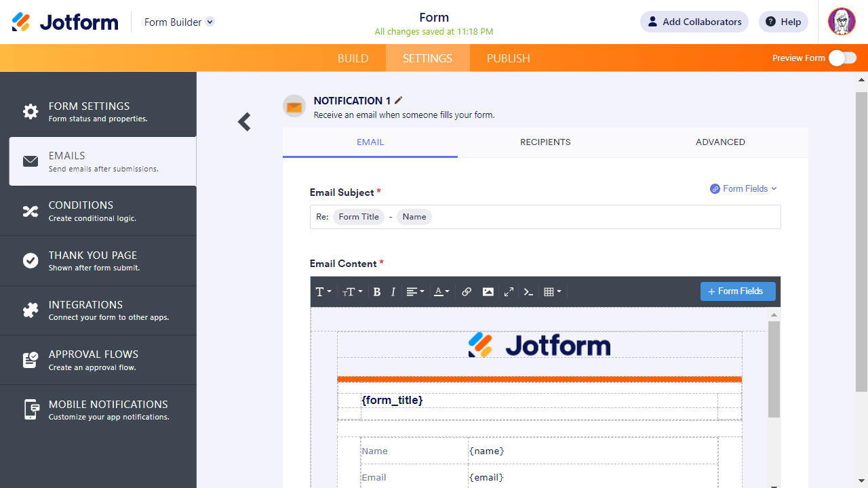Click the NOTIFICATION 1 heading text
This screenshot has height=488, width=868.
352,101
